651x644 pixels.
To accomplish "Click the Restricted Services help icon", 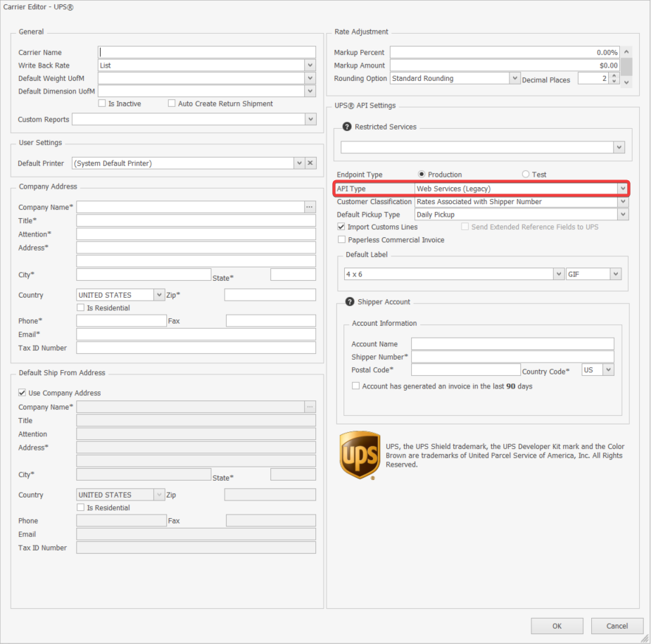I will click(x=346, y=127).
